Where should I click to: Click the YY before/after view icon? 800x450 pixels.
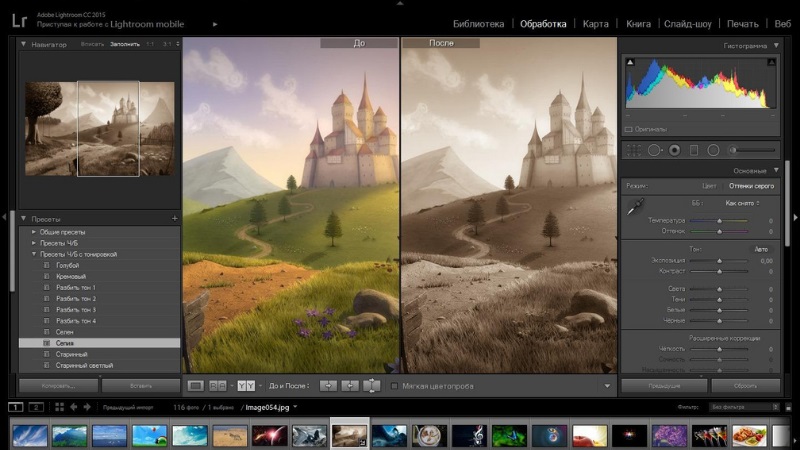click(x=246, y=386)
